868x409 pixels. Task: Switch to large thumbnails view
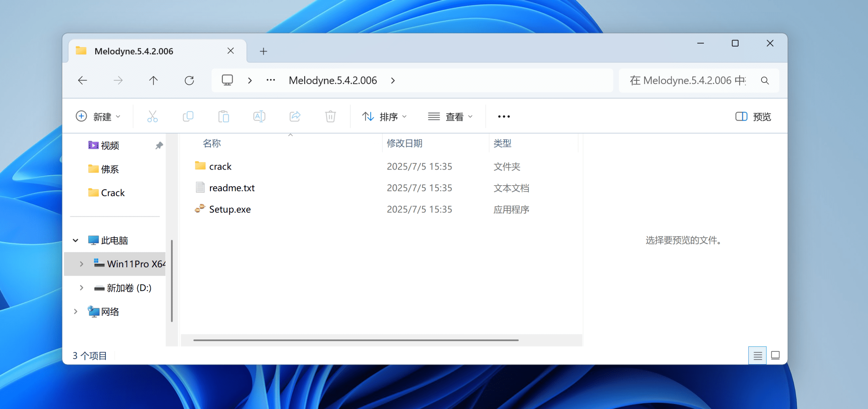[x=775, y=355]
